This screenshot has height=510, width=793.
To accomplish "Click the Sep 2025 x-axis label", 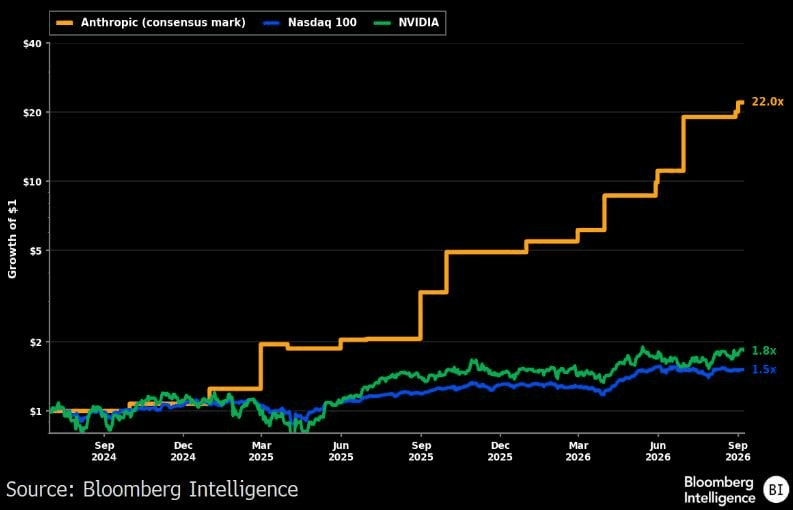I will [x=421, y=451].
